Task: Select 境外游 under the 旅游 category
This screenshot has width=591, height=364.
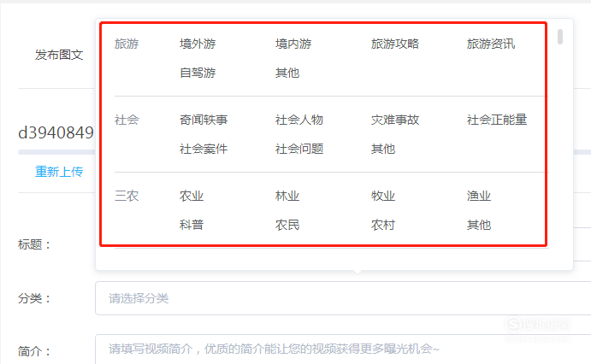Action: click(x=198, y=44)
